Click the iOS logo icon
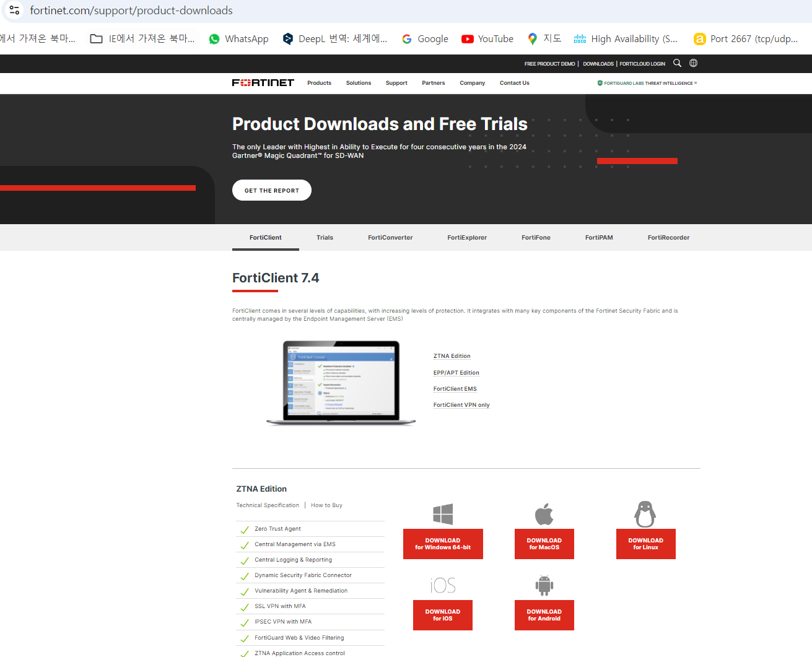The height and width of the screenshot is (657, 812). 443,585
